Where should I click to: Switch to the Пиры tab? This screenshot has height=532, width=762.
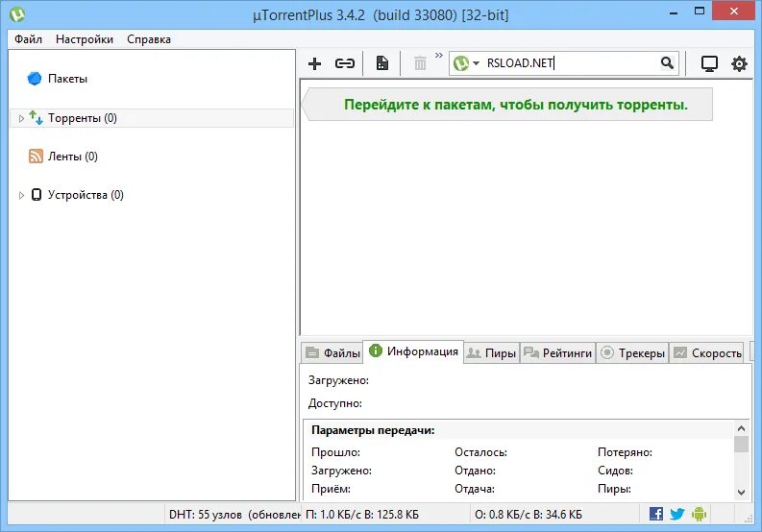pyautogui.click(x=491, y=353)
